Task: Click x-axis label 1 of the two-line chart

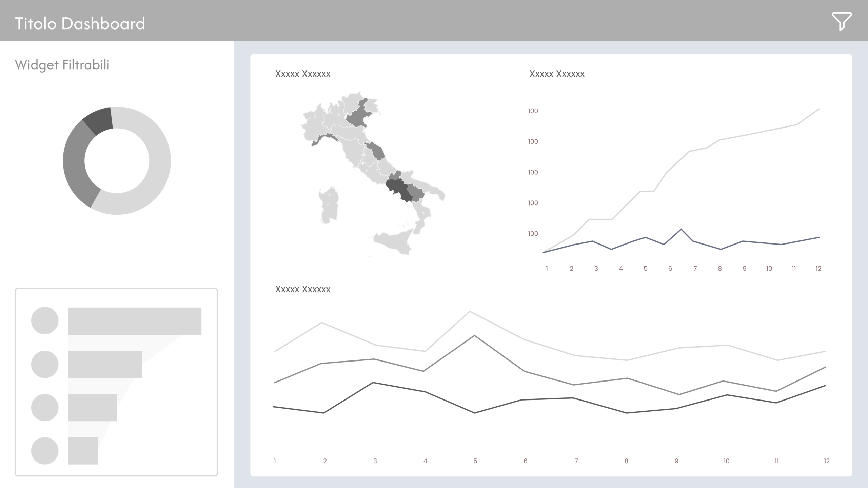Action: 547,269
